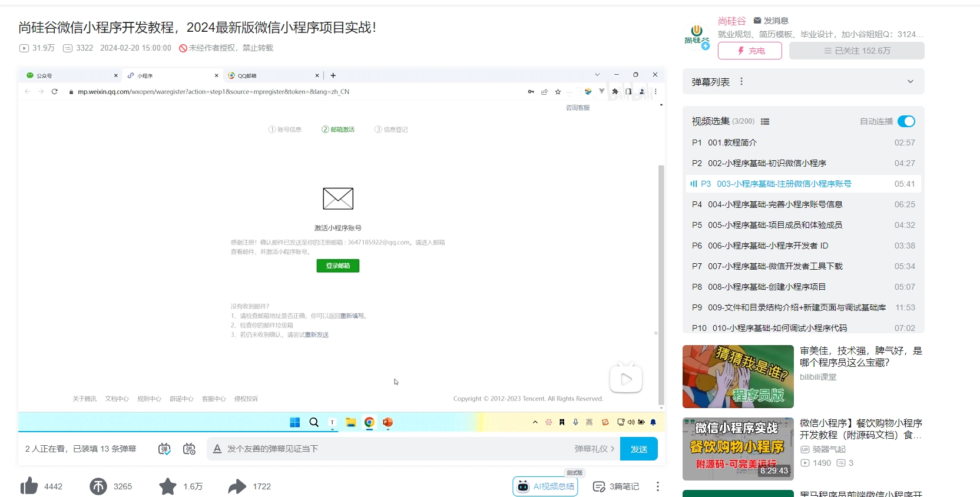Play P10 010-如何调试小程序代码

(803, 327)
